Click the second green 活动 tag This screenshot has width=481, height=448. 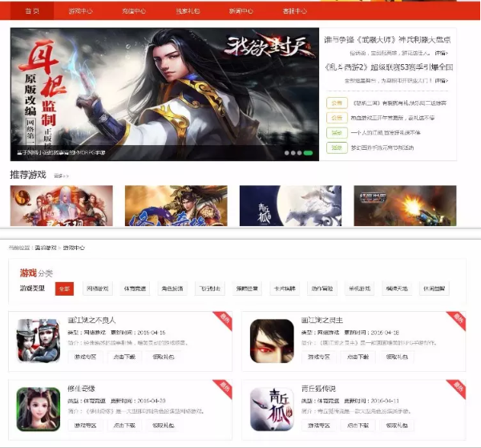click(x=337, y=147)
